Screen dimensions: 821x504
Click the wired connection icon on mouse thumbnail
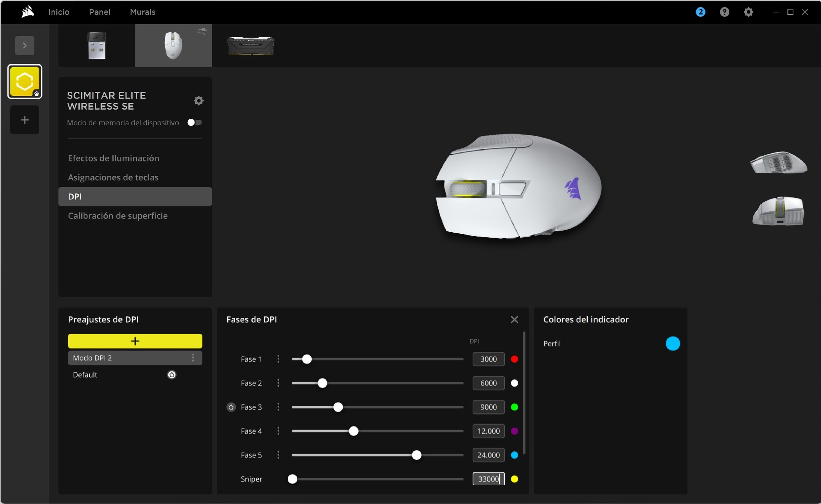coord(202,31)
